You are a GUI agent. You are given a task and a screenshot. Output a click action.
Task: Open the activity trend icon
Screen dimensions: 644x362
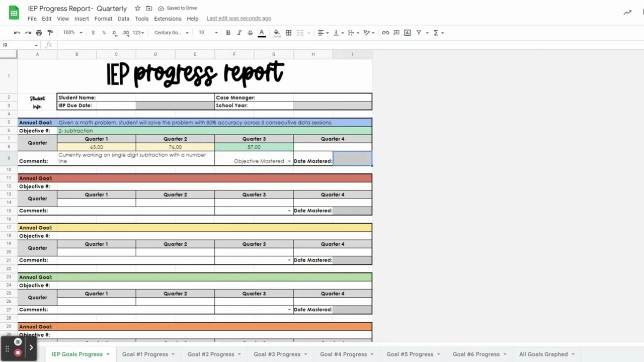(627, 13)
